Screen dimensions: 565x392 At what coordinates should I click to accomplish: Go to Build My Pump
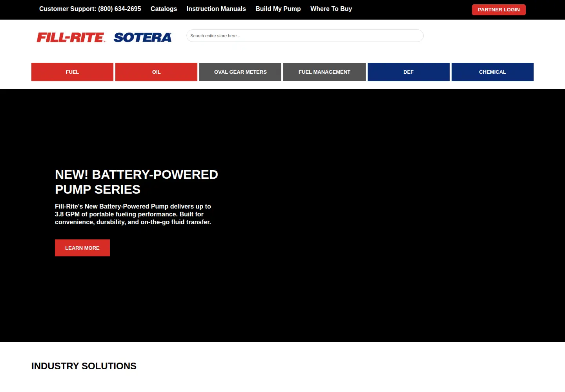point(278,9)
